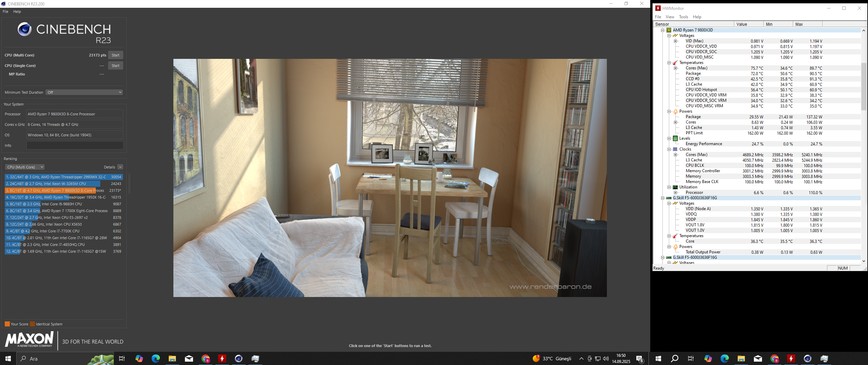The width and height of the screenshot is (868, 365).
Task: Open File Explorer from the taskbar under Cinebench
Action: (x=172, y=359)
